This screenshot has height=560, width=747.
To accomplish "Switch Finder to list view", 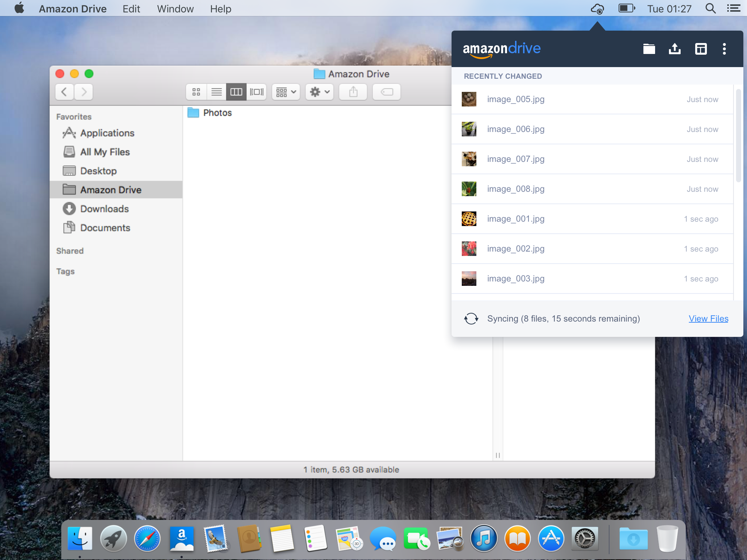I will point(217,92).
